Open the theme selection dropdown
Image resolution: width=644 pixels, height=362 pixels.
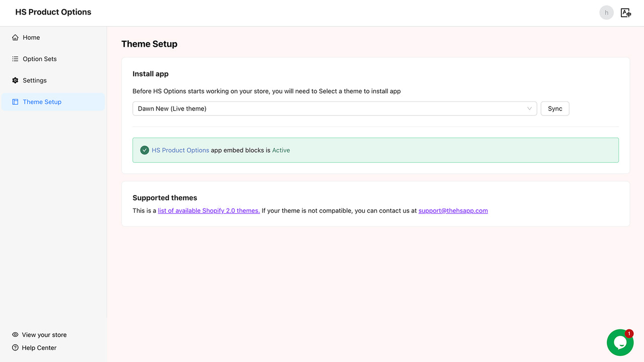334,108
